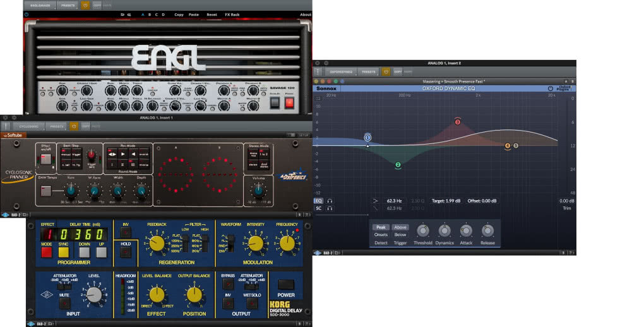
Task: Open PRESETS dropdown in Cyclosonic toolbar
Action: pos(57,126)
